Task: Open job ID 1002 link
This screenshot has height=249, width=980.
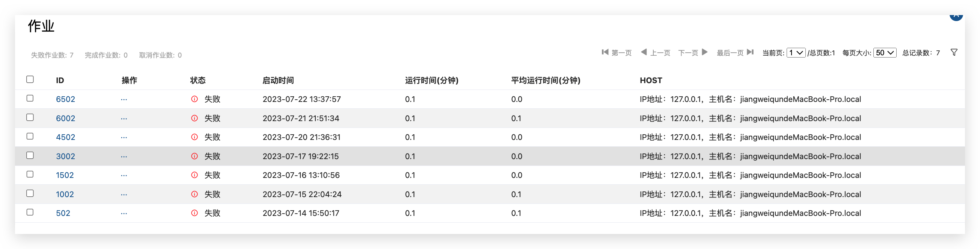Action: tap(65, 194)
